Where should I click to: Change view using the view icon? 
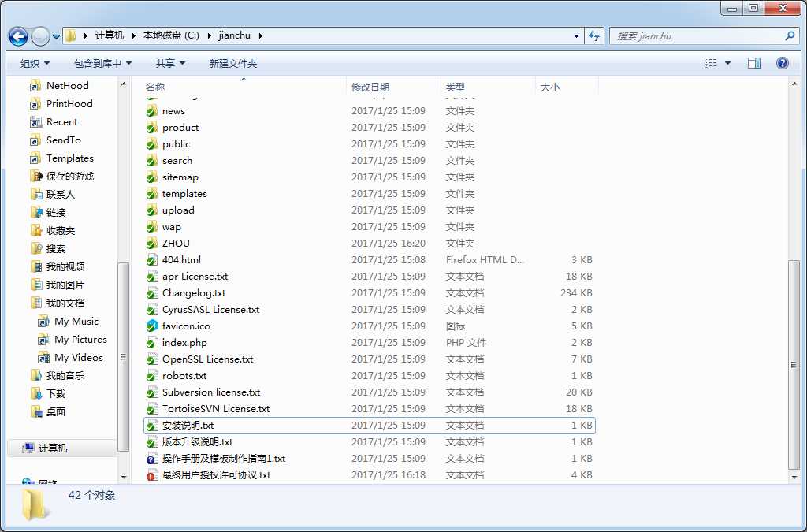pyautogui.click(x=711, y=63)
